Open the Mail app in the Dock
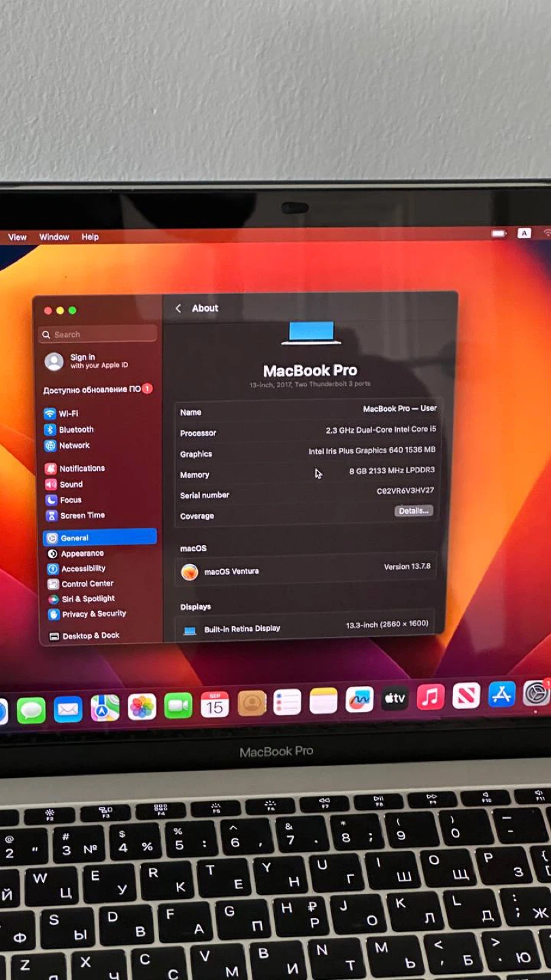 coord(68,710)
